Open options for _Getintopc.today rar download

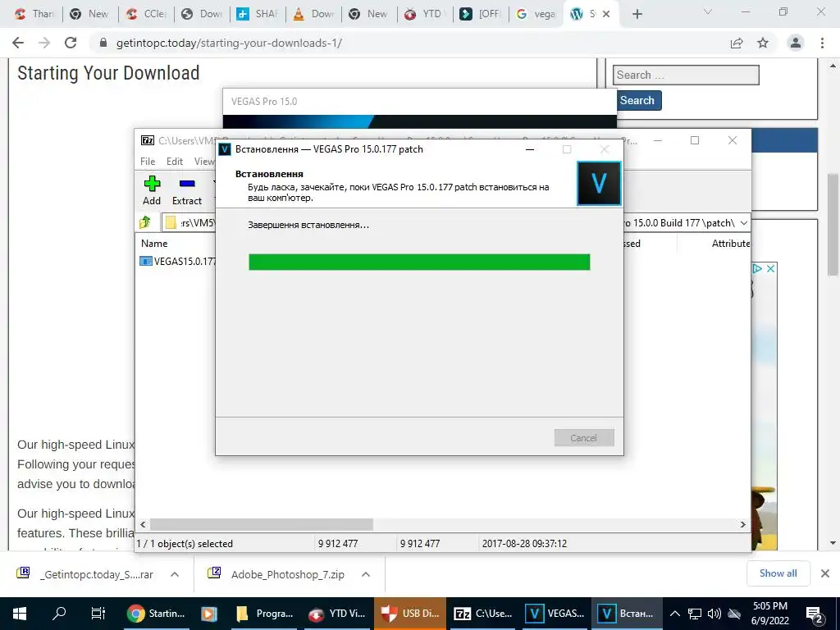pos(175,574)
